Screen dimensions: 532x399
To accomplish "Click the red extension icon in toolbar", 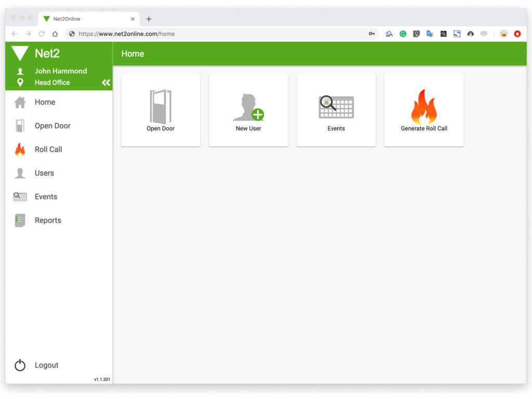I will (517, 34).
